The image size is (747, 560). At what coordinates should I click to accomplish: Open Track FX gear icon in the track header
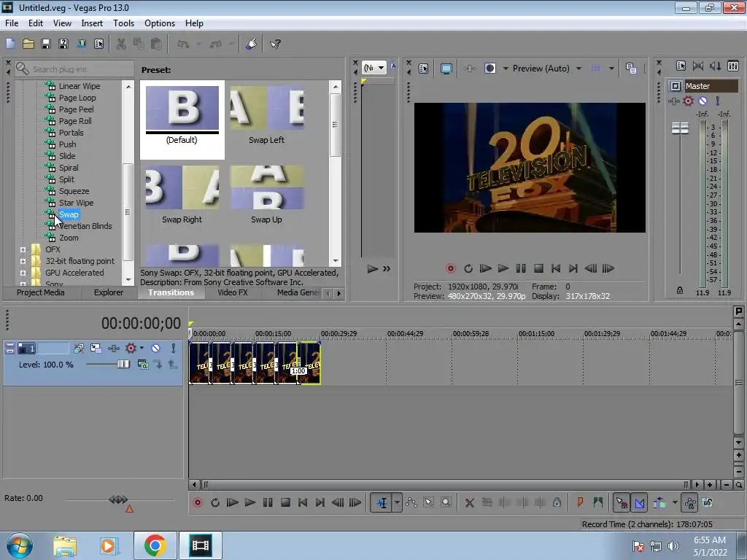[x=131, y=349]
